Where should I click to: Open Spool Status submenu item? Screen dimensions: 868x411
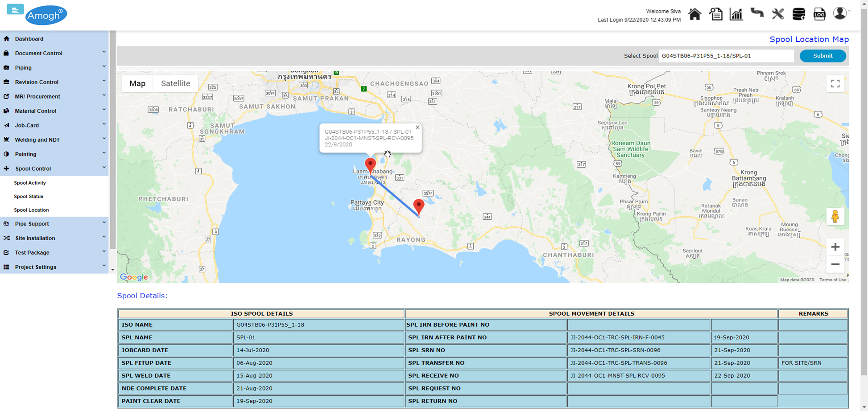coord(29,197)
